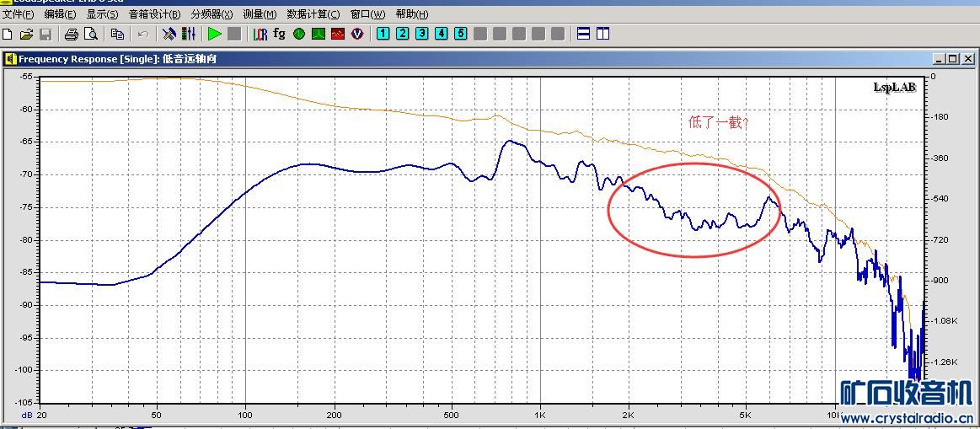Undo using the curved arrow icon

143,34
